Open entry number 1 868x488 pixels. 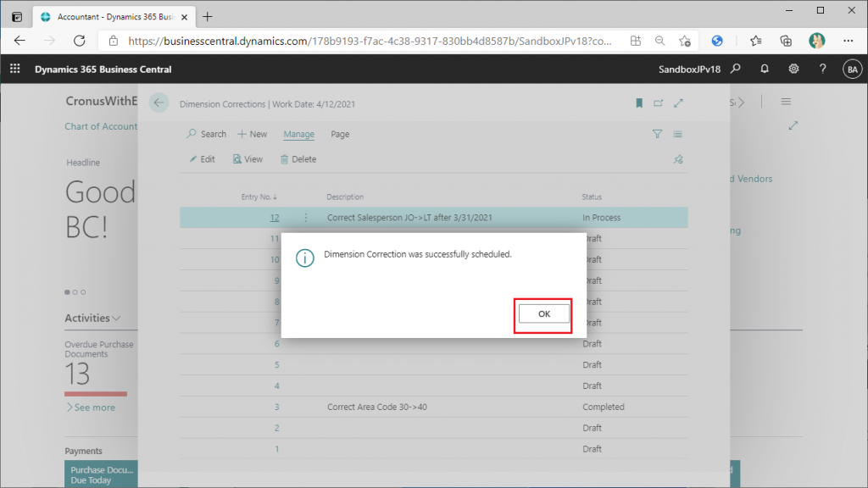point(277,449)
